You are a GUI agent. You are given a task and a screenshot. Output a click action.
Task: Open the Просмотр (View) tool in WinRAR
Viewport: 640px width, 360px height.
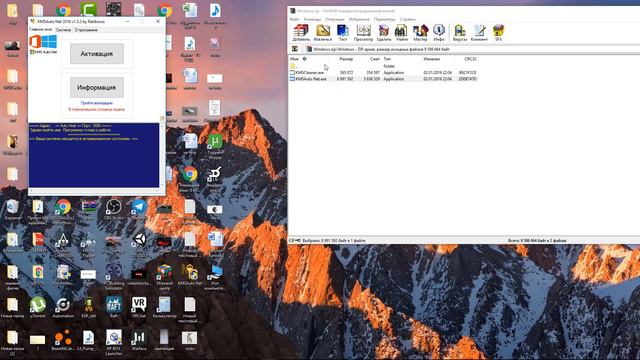click(x=363, y=33)
